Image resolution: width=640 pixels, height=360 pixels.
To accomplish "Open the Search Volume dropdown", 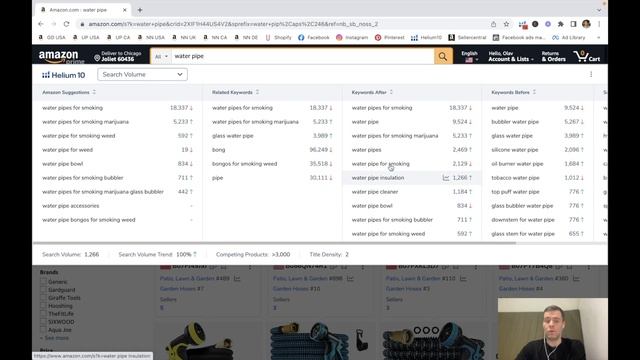I will pos(142,74).
